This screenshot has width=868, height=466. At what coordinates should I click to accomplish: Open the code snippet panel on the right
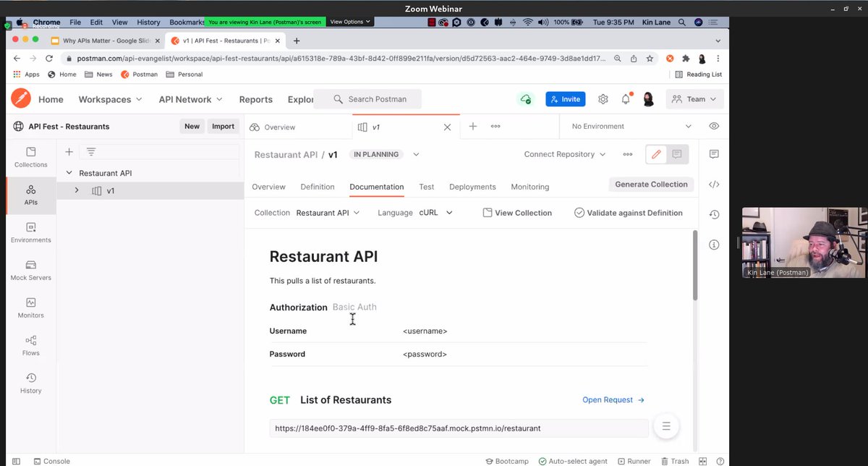tap(714, 184)
